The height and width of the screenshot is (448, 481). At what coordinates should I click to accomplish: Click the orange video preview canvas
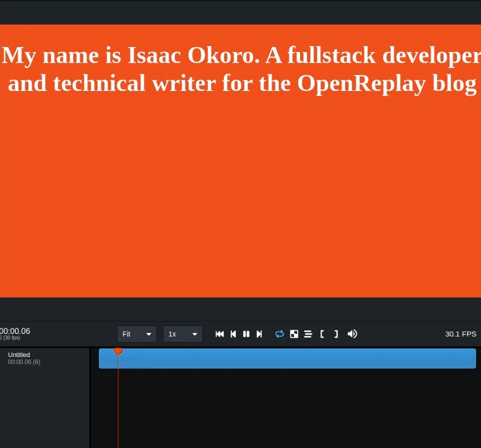241,161
